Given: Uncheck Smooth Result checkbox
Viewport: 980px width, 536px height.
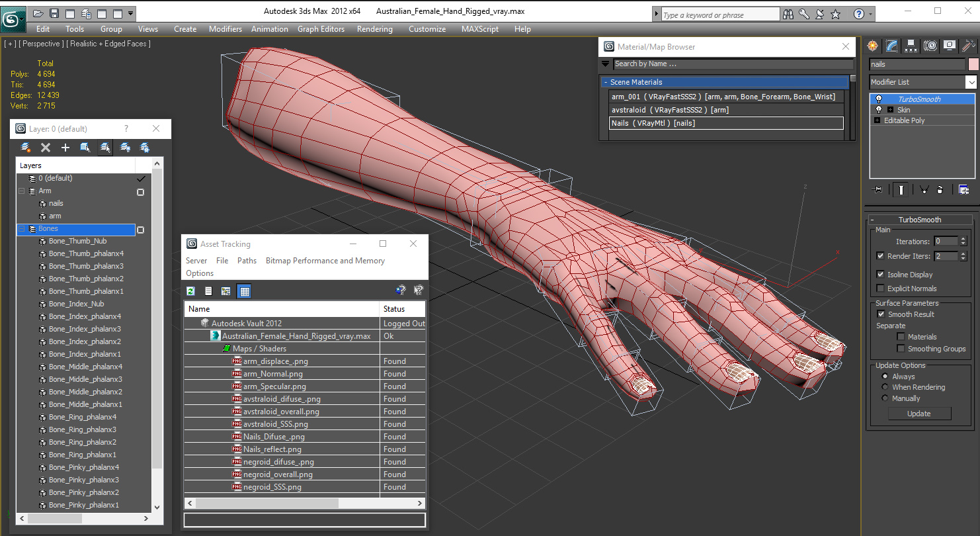Looking at the screenshot, I should [880, 314].
